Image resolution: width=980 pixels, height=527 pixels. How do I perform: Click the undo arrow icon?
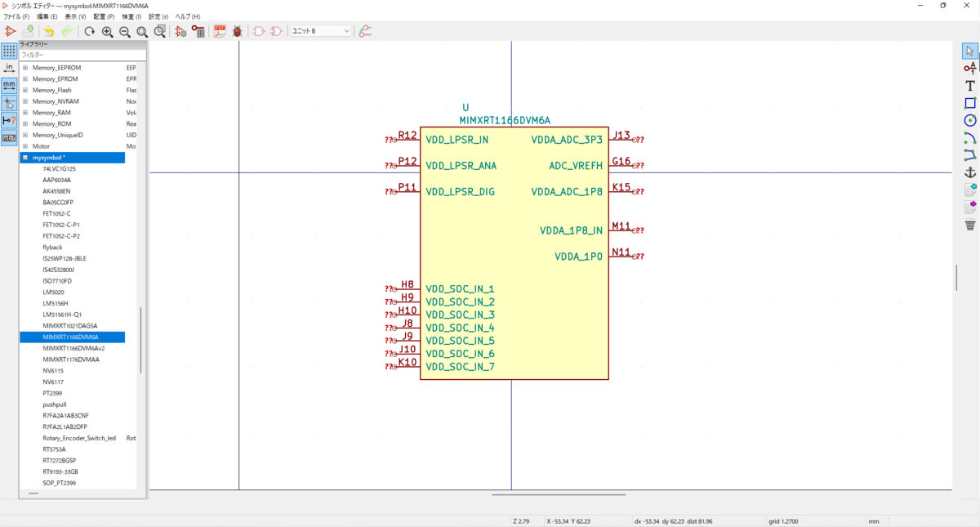(x=49, y=31)
